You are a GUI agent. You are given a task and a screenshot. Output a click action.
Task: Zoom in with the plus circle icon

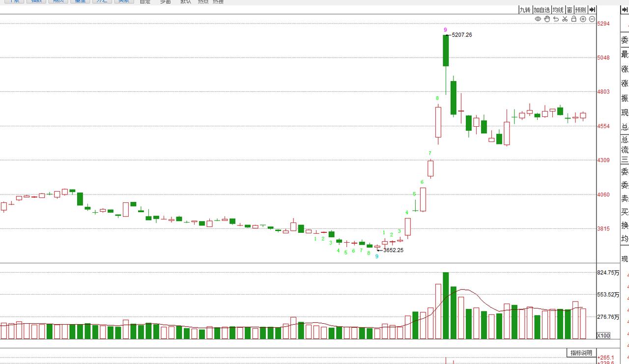583,19
